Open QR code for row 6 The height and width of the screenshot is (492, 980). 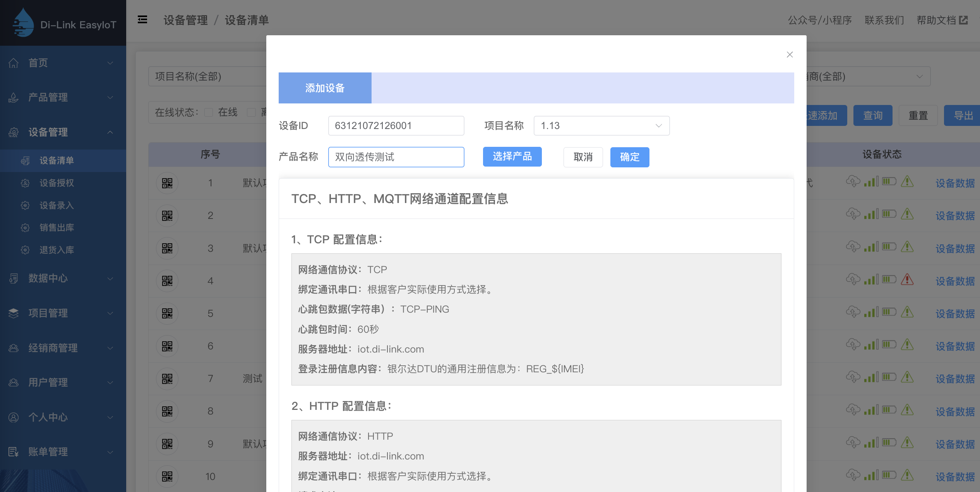(x=167, y=346)
